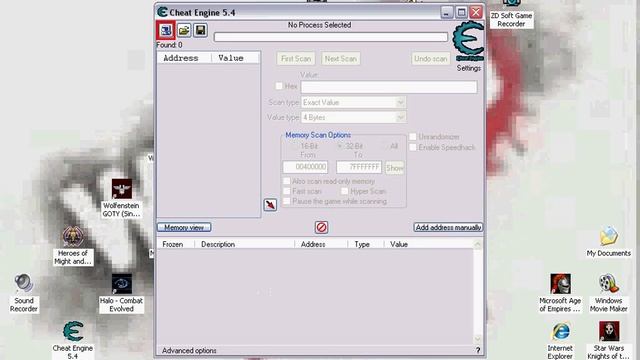This screenshot has width=640, height=360.
Task: Click the scan progress bar
Action: 331,37
